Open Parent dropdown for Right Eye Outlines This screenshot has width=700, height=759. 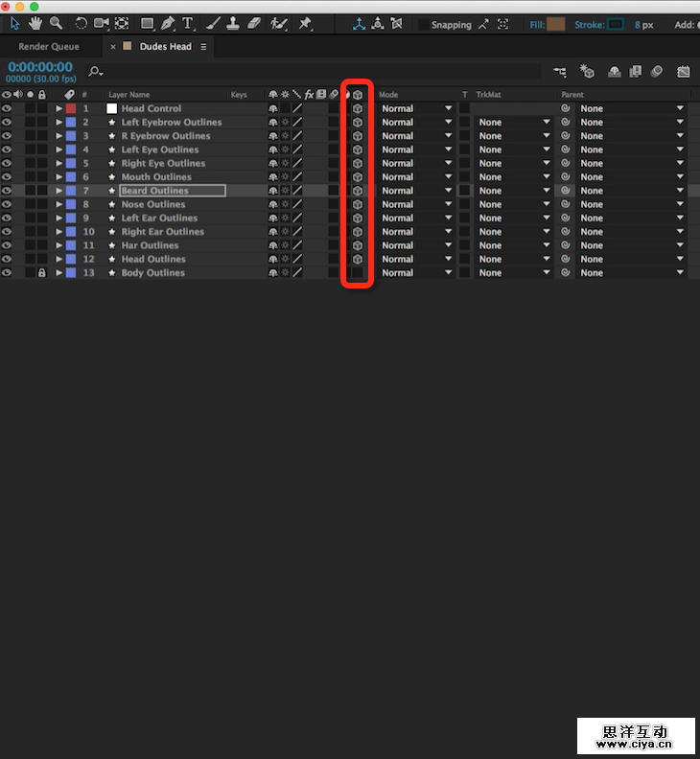632,163
